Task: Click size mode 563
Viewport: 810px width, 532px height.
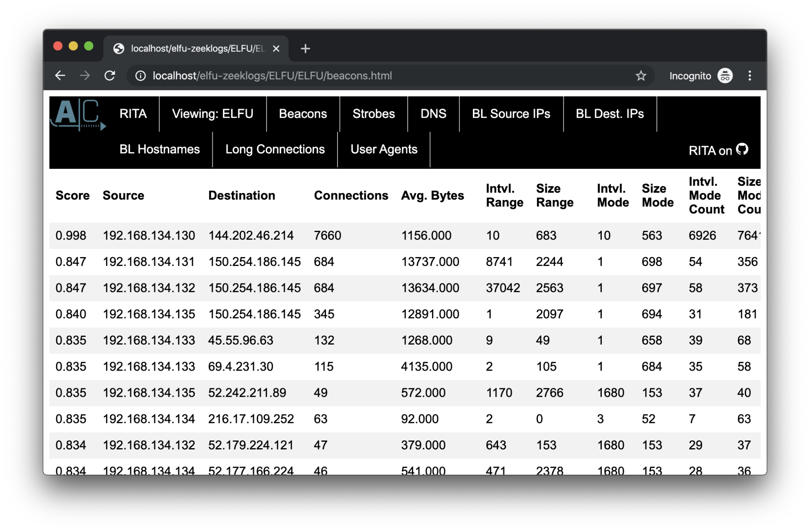Action: [x=652, y=236]
